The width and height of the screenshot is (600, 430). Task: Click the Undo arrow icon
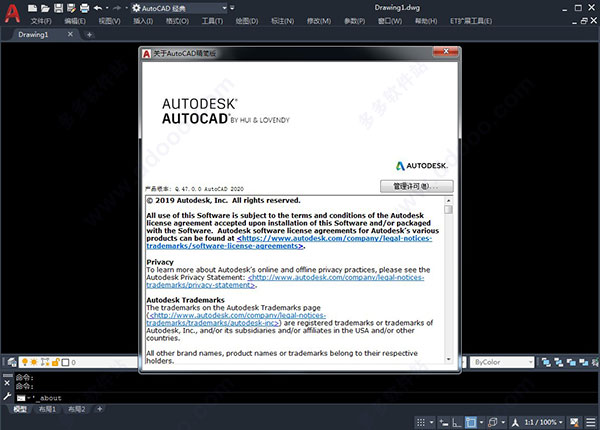click(x=98, y=8)
